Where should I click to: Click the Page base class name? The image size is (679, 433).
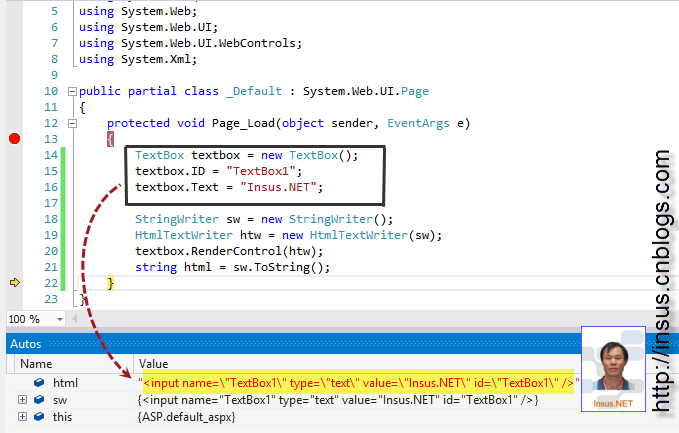pyautogui.click(x=415, y=92)
